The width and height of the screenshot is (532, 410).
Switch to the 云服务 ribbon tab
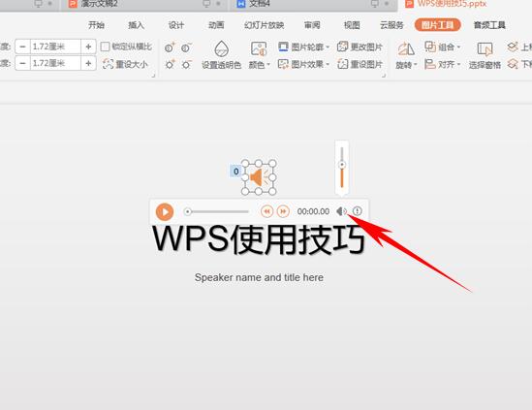coord(391,25)
